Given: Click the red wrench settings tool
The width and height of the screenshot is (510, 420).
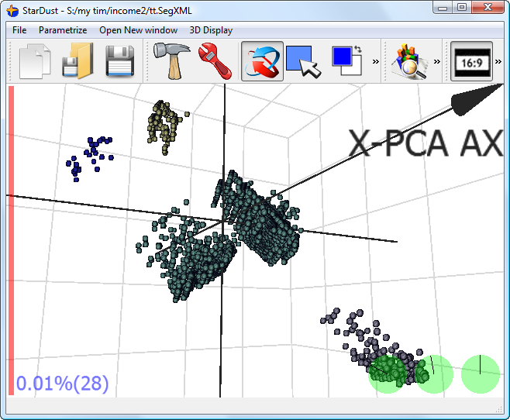Looking at the screenshot, I should pyautogui.click(x=215, y=61).
